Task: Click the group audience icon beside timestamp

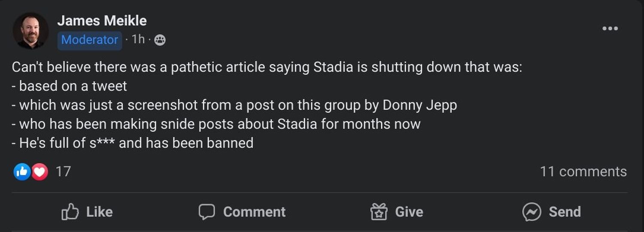Action: 160,40
